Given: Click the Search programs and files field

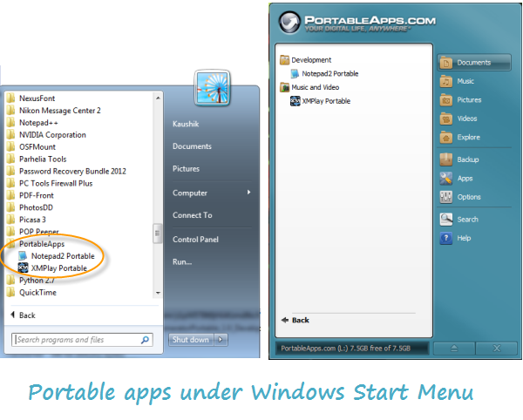Looking at the screenshot, I should [x=82, y=340].
